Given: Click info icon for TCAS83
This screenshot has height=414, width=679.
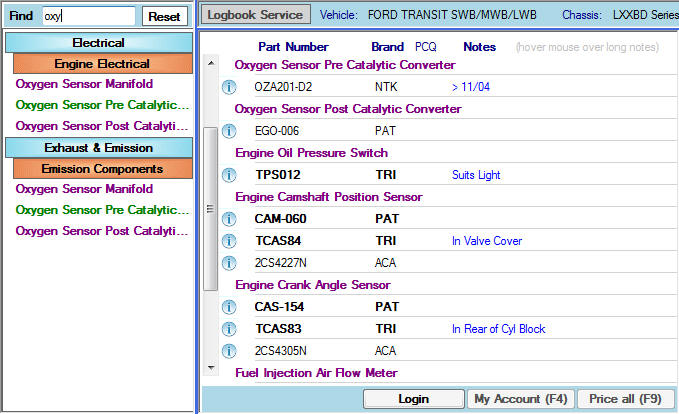Looking at the screenshot, I should (x=228, y=329).
